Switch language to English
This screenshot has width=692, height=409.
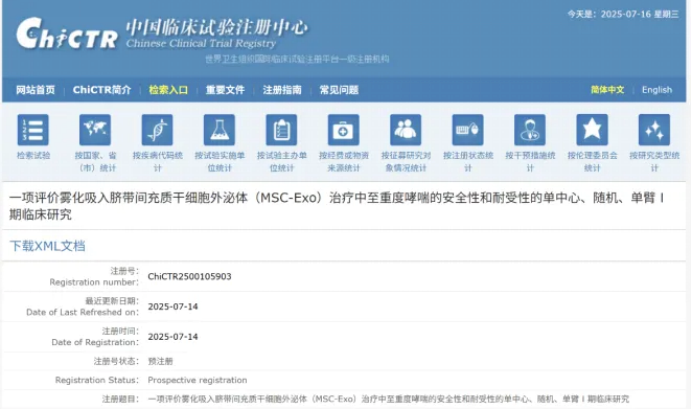[x=657, y=90]
